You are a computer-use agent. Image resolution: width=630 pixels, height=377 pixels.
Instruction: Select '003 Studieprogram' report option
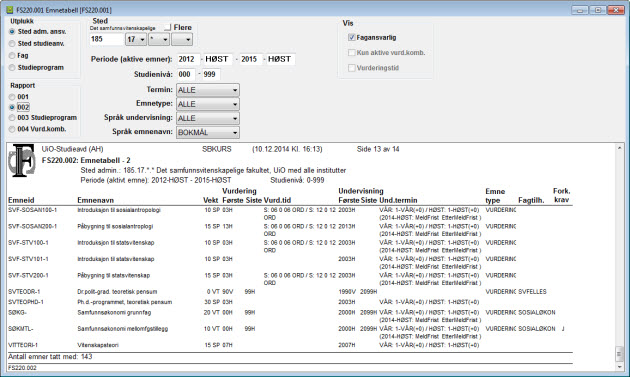12,118
